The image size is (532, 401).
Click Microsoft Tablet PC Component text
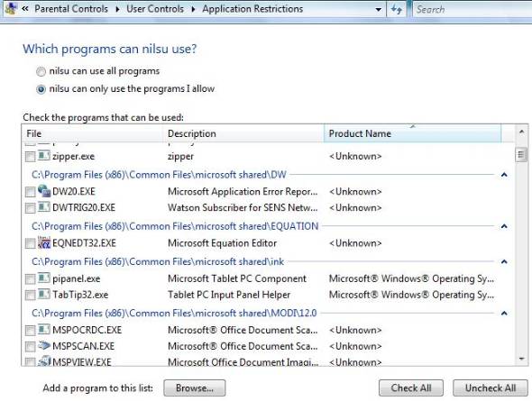(237, 278)
